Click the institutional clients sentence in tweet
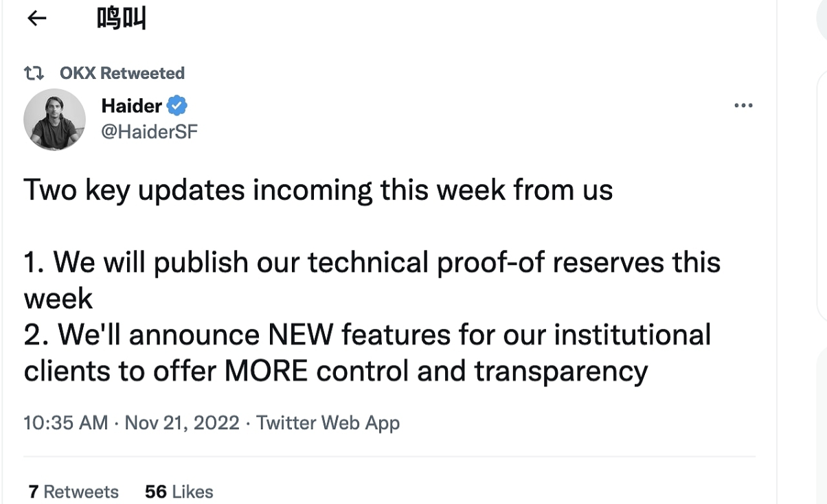This screenshot has height=504, width=827. [x=367, y=335]
